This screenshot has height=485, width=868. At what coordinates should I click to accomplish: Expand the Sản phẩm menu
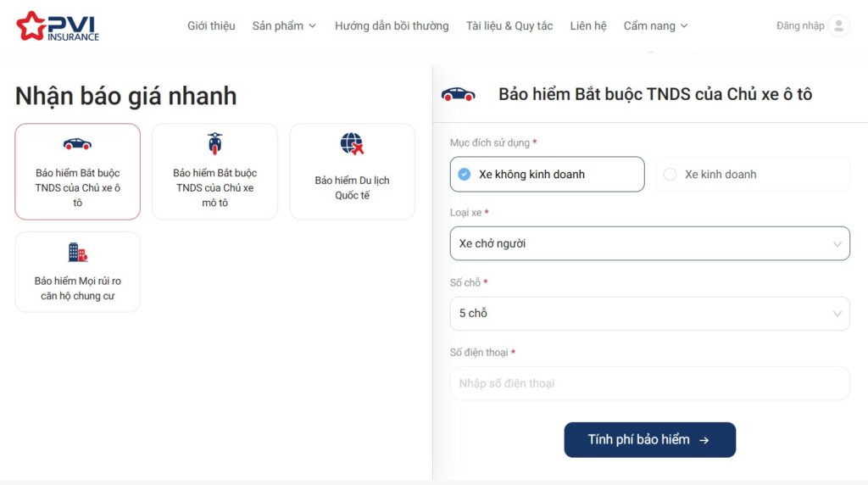click(x=284, y=25)
